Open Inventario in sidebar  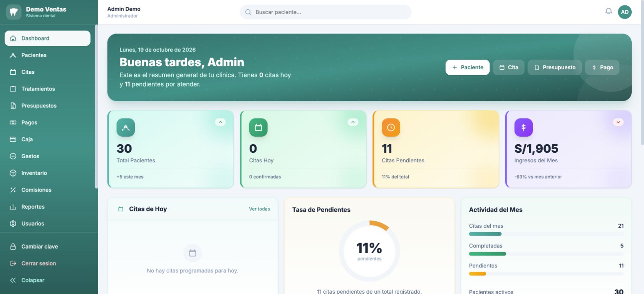[x=47, y=173]
